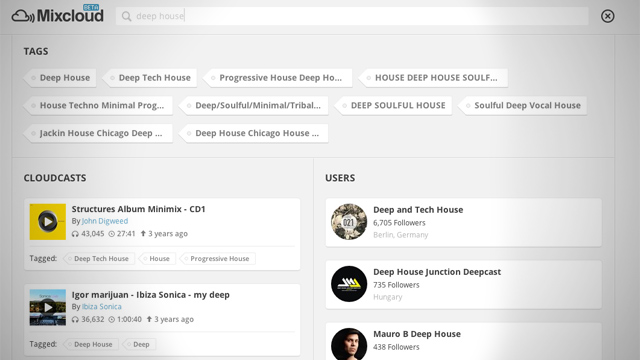Open 'Deep House Junction Deepcast' user name
Image resolution: width=640 pixels, height=360 pixels.
pos(437,272)
